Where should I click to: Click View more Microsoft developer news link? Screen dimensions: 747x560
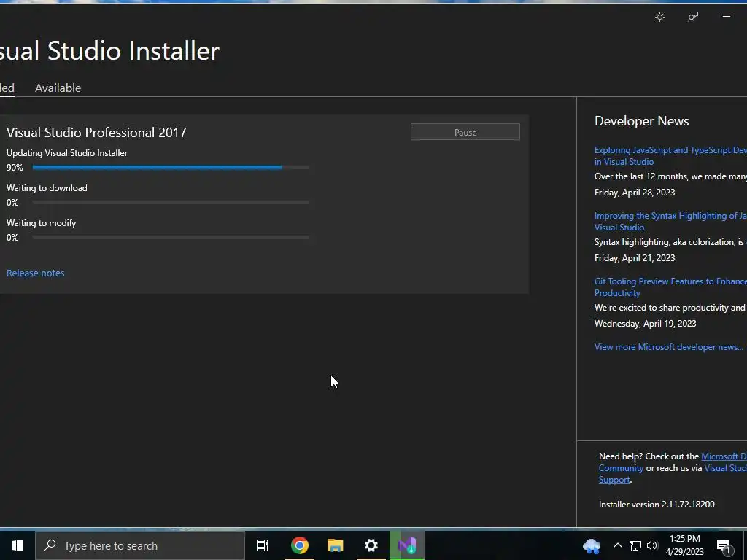668,346
